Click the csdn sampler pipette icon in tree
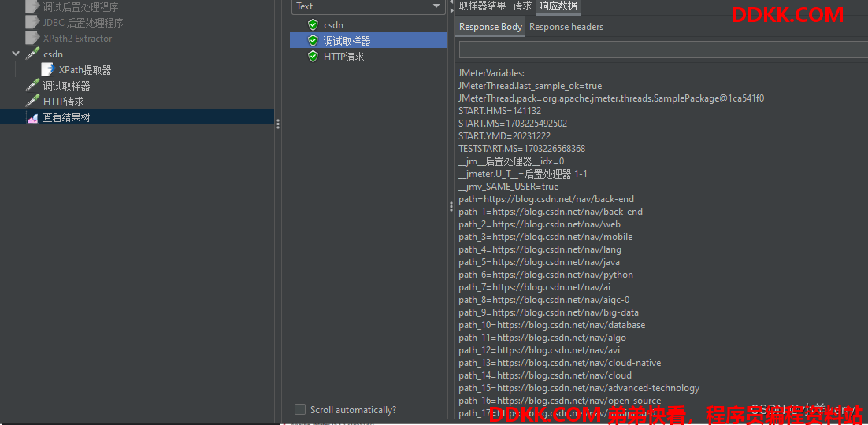The image size is (868, 425). click(x=33, y=54)
